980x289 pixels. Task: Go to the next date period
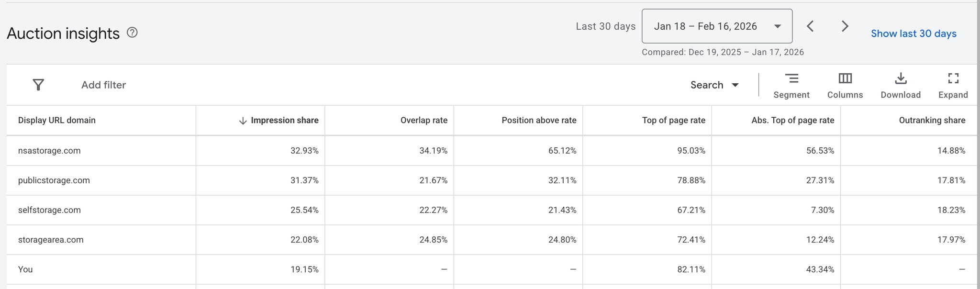(845, 26)
